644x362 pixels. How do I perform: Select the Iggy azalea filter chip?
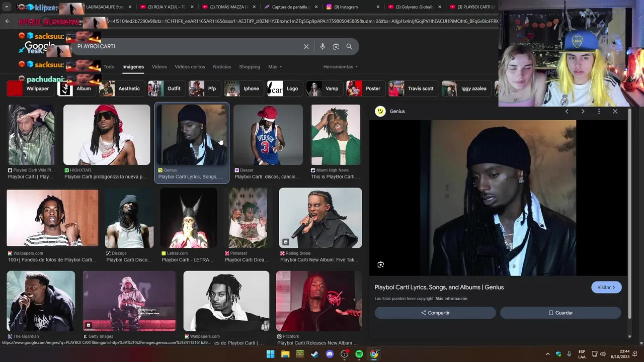tap(466, 88)
